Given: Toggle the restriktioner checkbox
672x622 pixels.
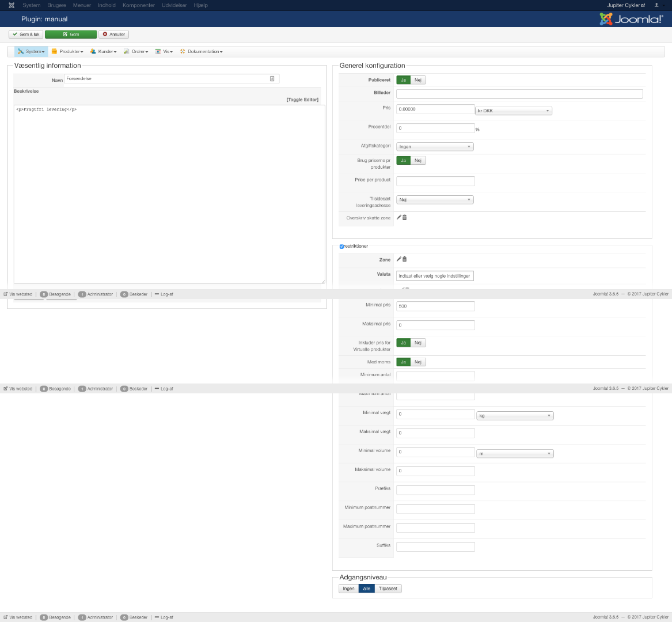Looking at the screenshot, I should click(341, 246).
